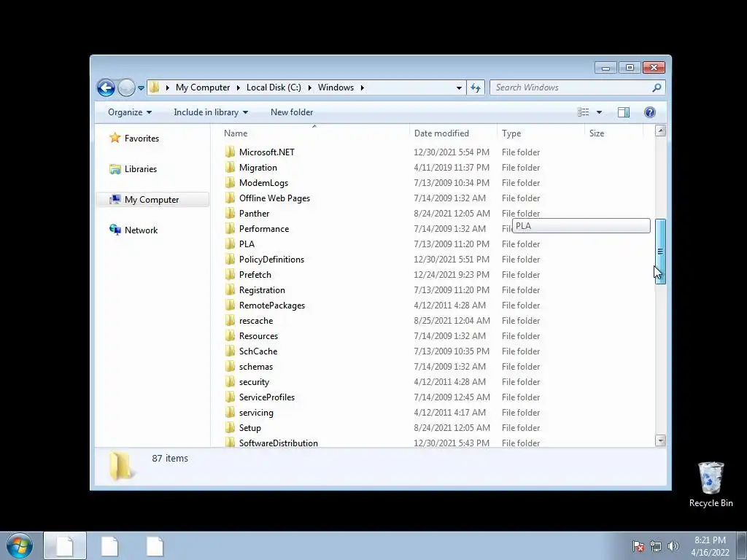This screenshot has width=747, height=560.
Task: Sort by the Name column header
Action: pyautogui.click(x=314, y=133)
